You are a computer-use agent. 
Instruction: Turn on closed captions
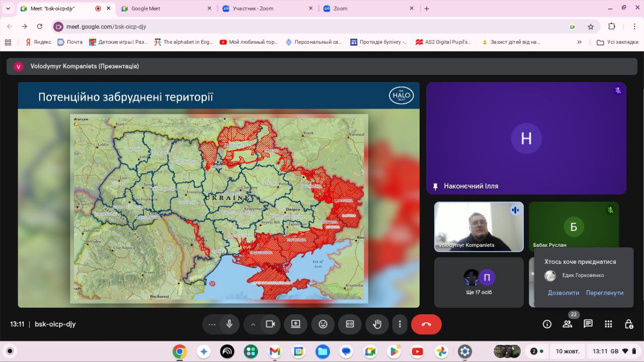(350, 324)
